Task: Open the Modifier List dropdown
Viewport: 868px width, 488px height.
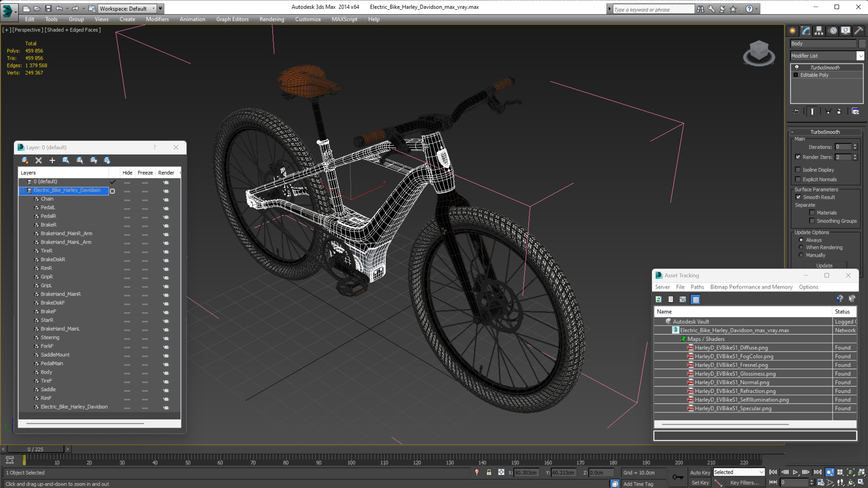Action: coord(860,56)
